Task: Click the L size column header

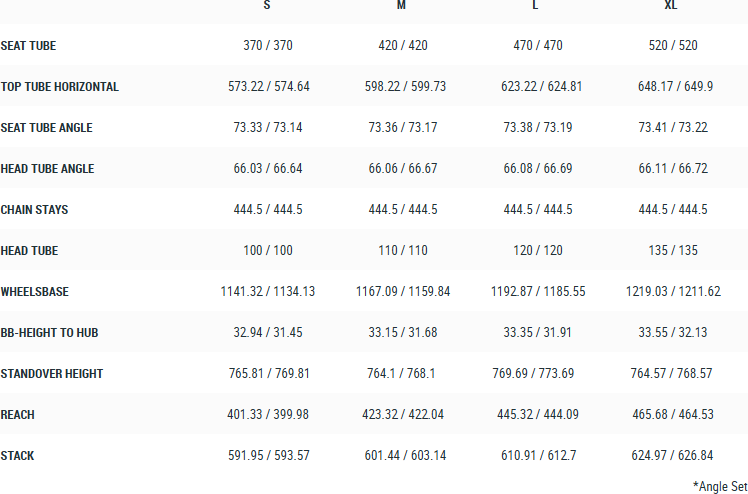Action: click(x=536, y=6)
